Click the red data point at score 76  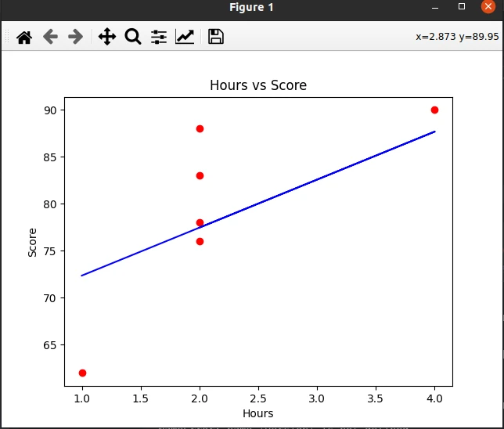point(200,241)
